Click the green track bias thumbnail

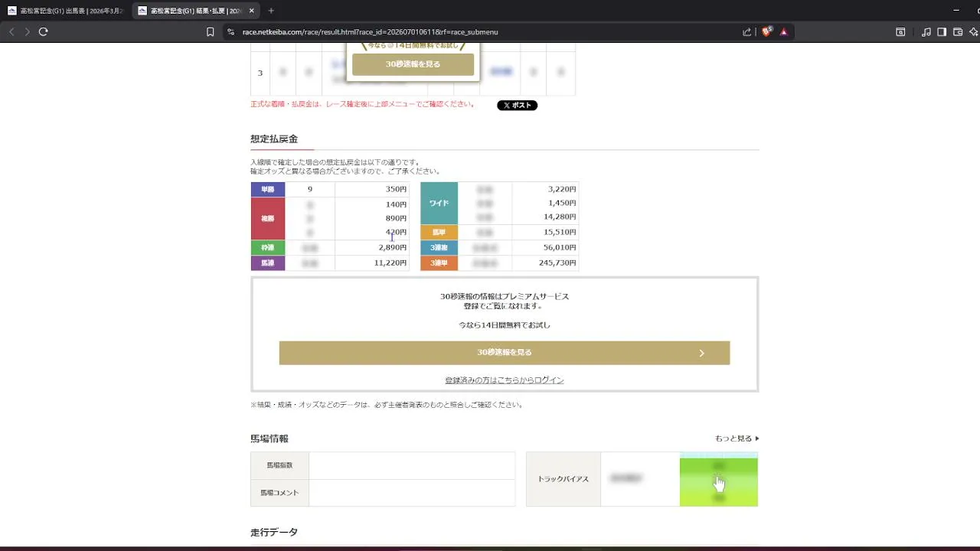[x=719, y=479]
